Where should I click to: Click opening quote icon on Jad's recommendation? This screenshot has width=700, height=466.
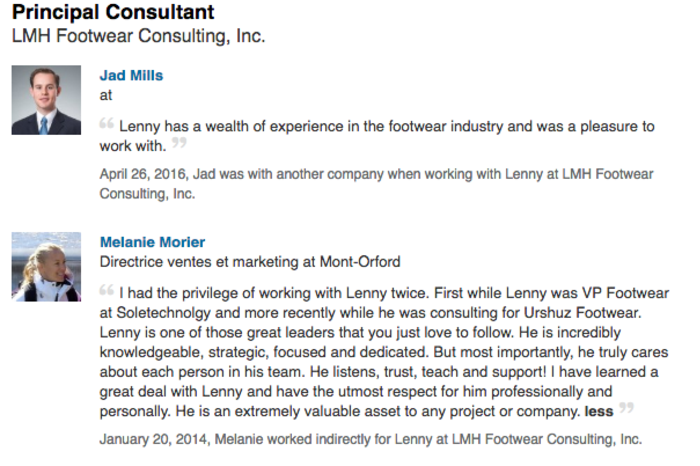(x=107, y=123)
